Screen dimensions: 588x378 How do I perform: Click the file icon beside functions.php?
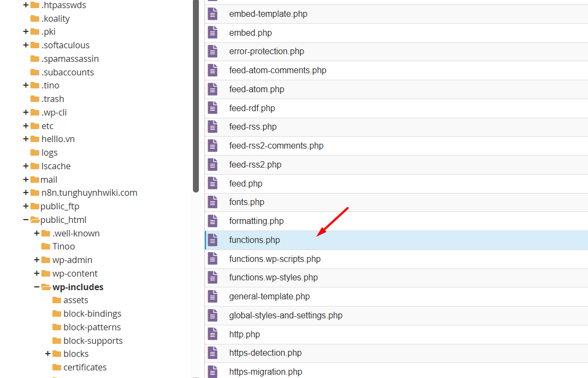[213, 240]
